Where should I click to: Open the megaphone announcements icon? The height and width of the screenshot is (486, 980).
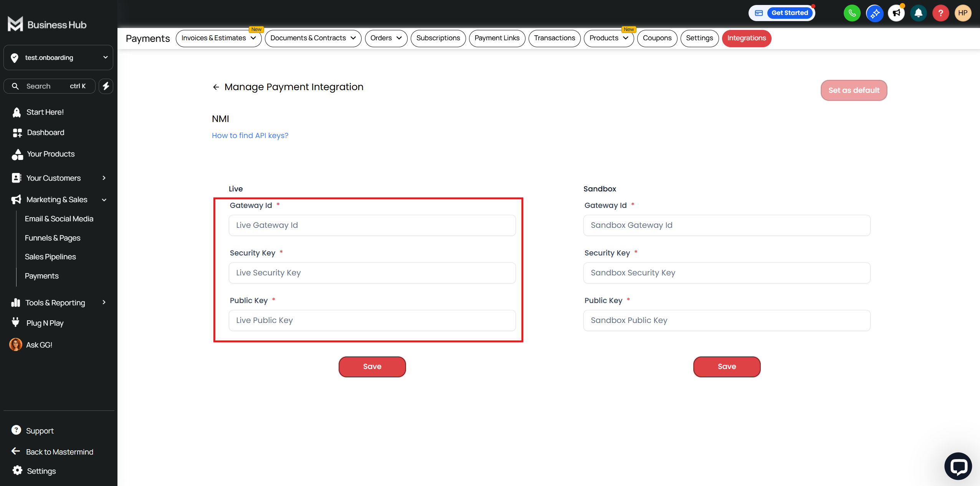pyautogui.click(x=896, y=13)
